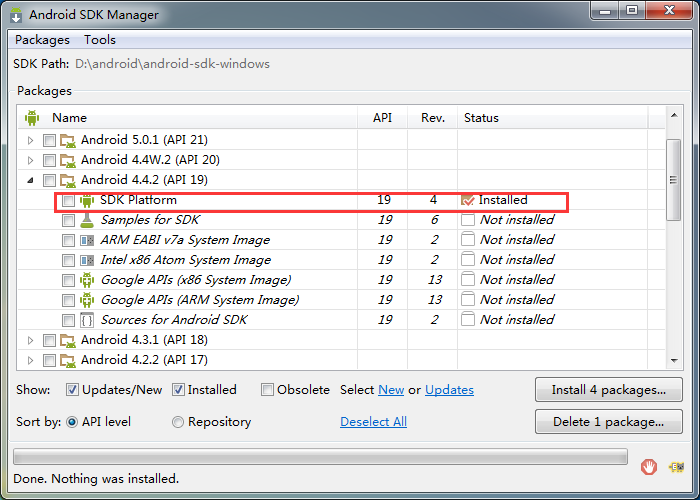The height and width of the screenshot is (500, 700).
Task: Expand the Android 4.3.1 (API 18) node
Action: 30,340
